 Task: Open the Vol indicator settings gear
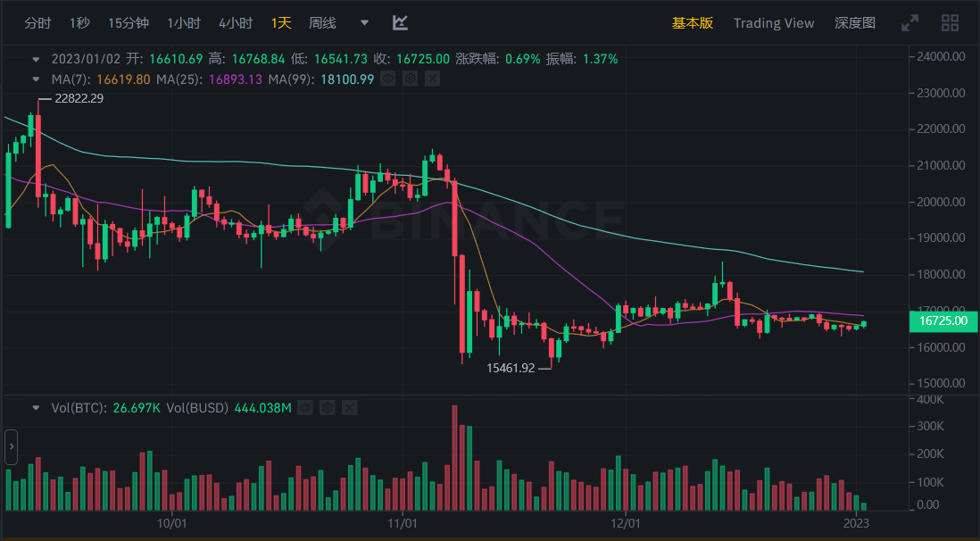click(327, 407)
